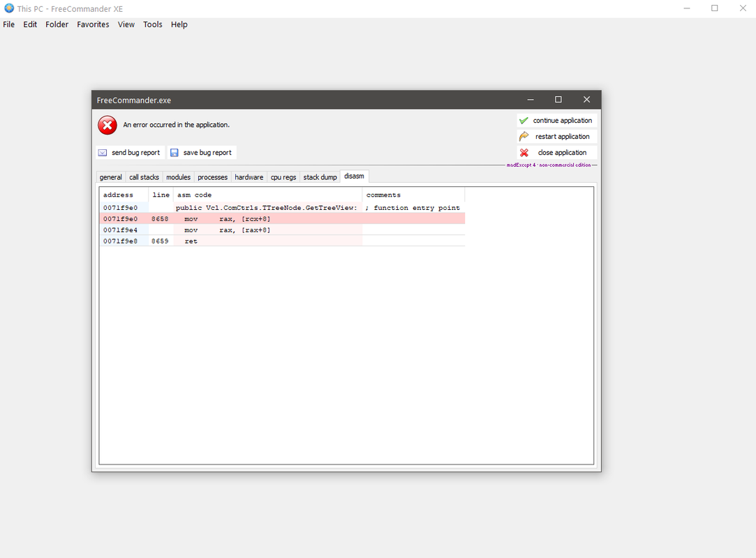Click line number 8658
Viewport: 756px width, 558px height.
click(x=160, y=219)
